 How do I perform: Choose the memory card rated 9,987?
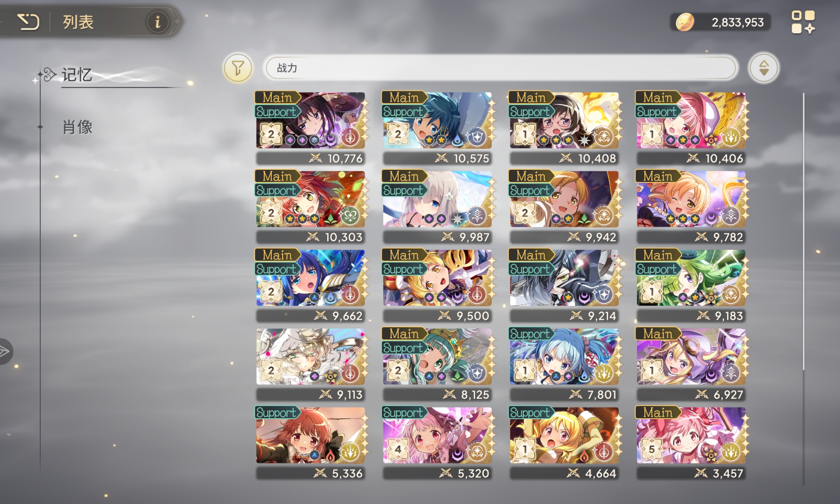[438, 207]
